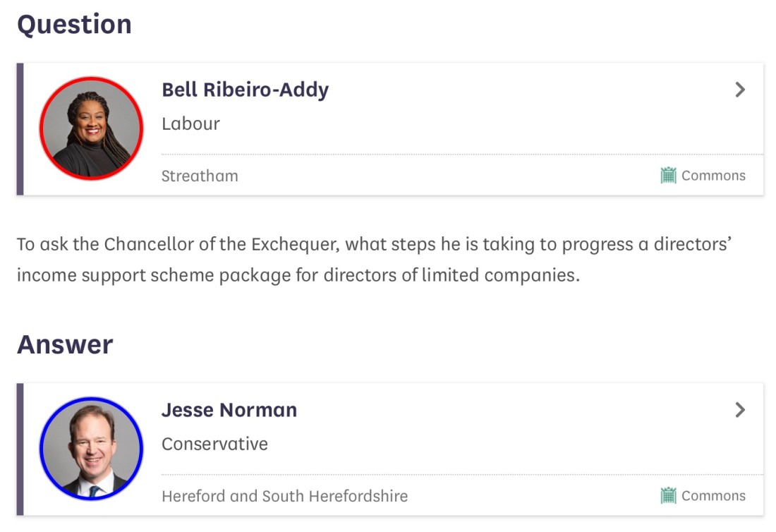The height and width of the screenshot is (532, 776).
Task: Click the portcullis icon beside Streatham's Commons label
Action: tap(668, 176)
